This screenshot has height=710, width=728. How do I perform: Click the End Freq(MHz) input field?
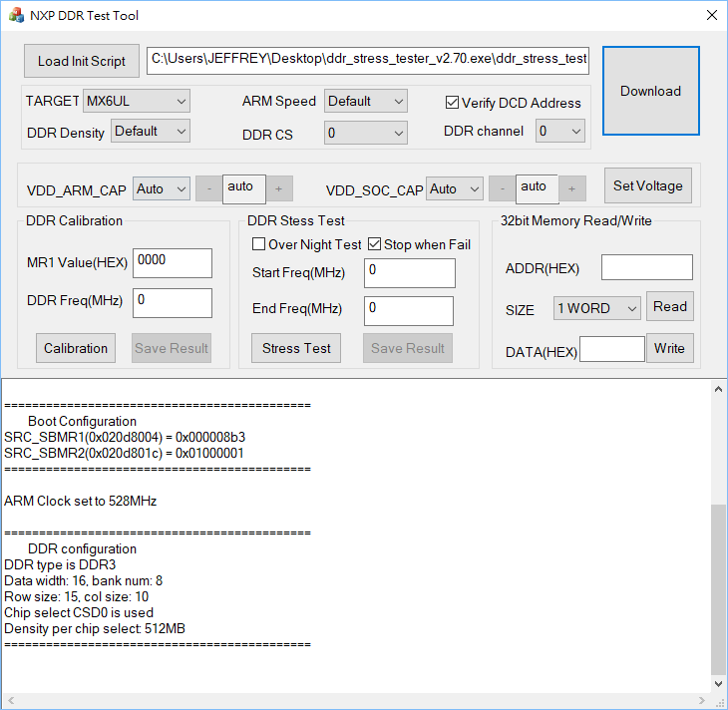pos(409,311)
